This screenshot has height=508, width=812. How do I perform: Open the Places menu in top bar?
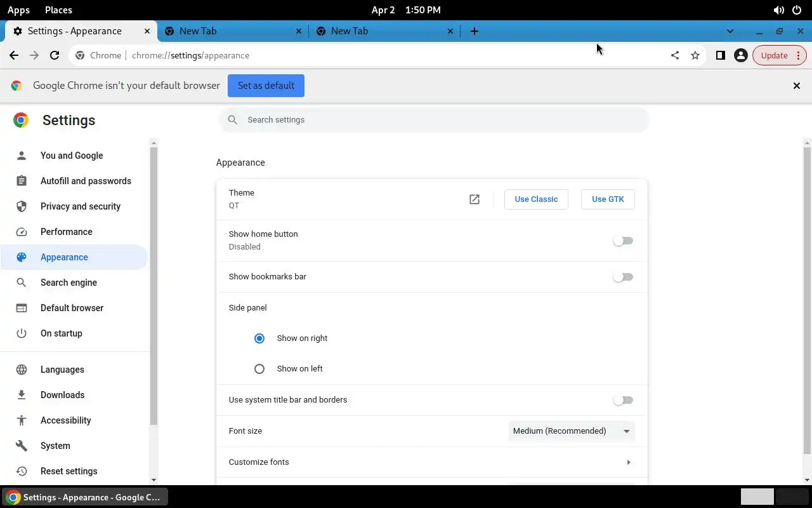tap(58, 10)
